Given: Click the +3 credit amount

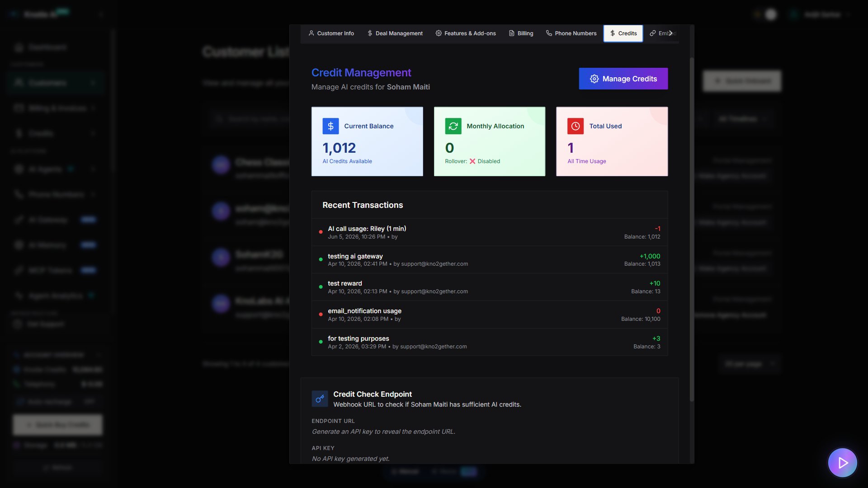Looking at the screenshot, I should click(x=656, y=338).
